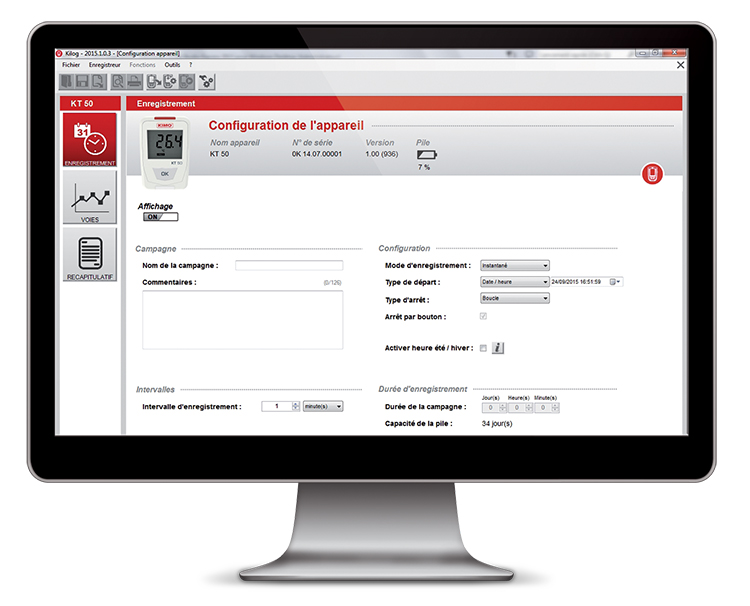Enable the Activer heure été / hiver checkbox
Screen dimensions: 750x606
tap(484, 348)
